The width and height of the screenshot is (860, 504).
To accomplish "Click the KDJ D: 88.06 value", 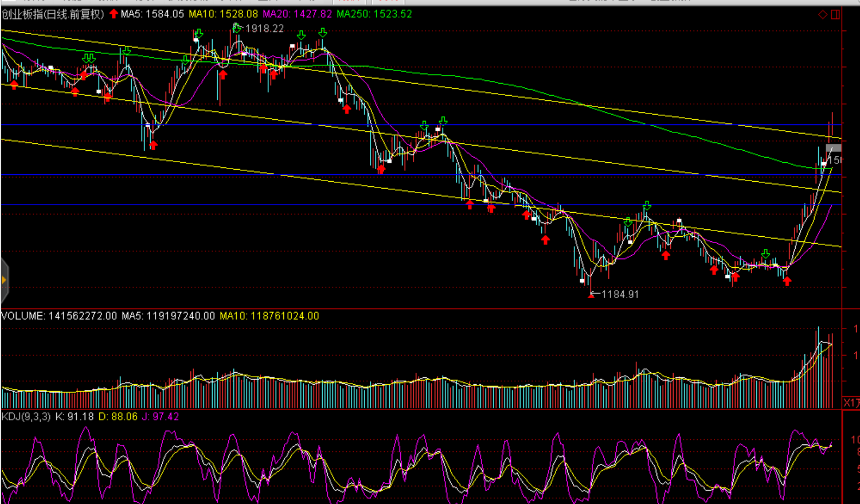I will pyautogui.click(x=118, y=417).
